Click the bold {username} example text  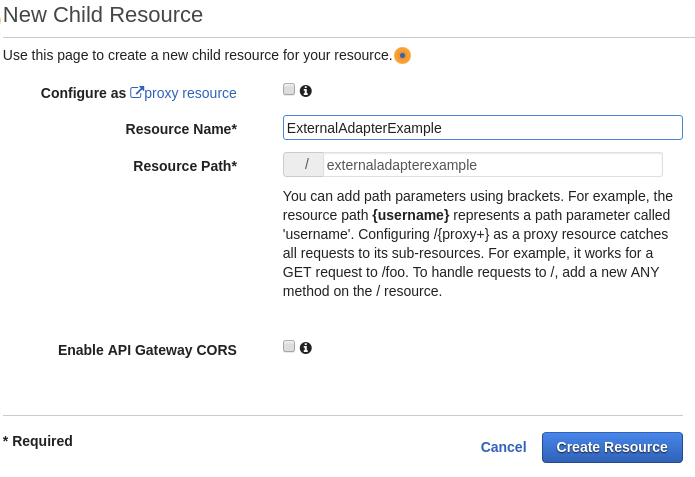[x=411, y=215]
